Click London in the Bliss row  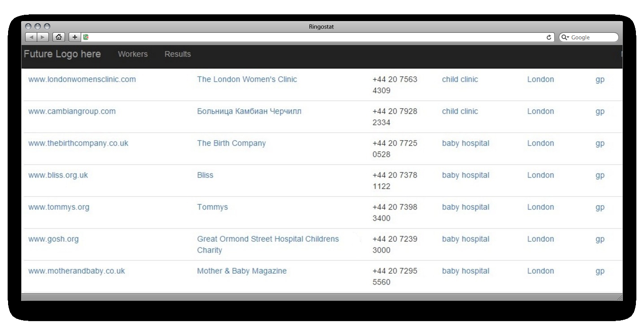click(540, 175)
